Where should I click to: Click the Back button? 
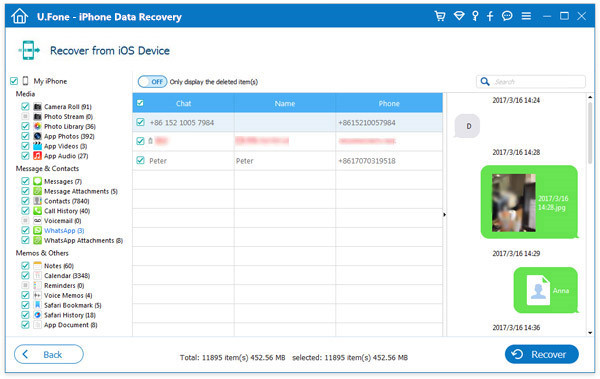tap(49, 354)
